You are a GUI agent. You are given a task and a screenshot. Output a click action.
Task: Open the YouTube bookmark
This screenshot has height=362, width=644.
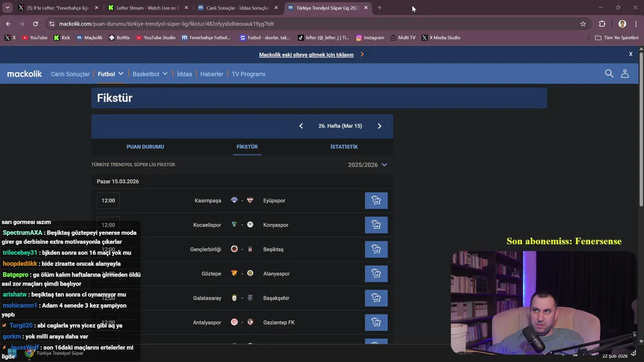pos(35,38)
